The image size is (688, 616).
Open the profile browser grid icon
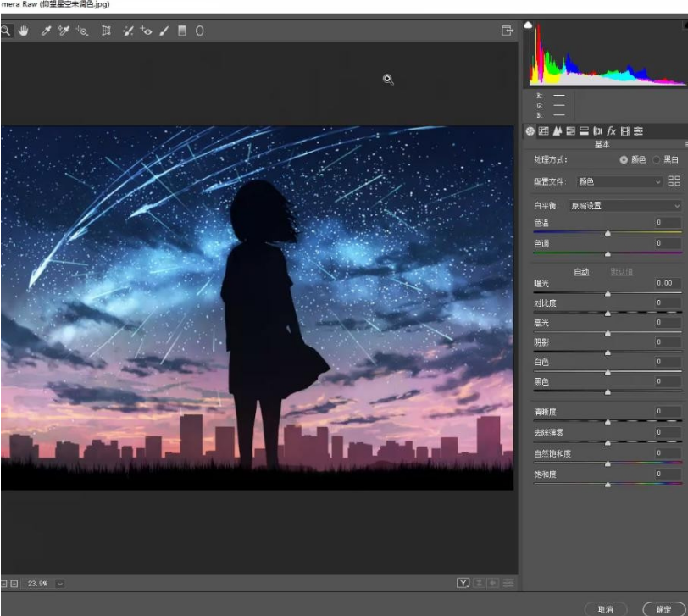click(674, 181)
